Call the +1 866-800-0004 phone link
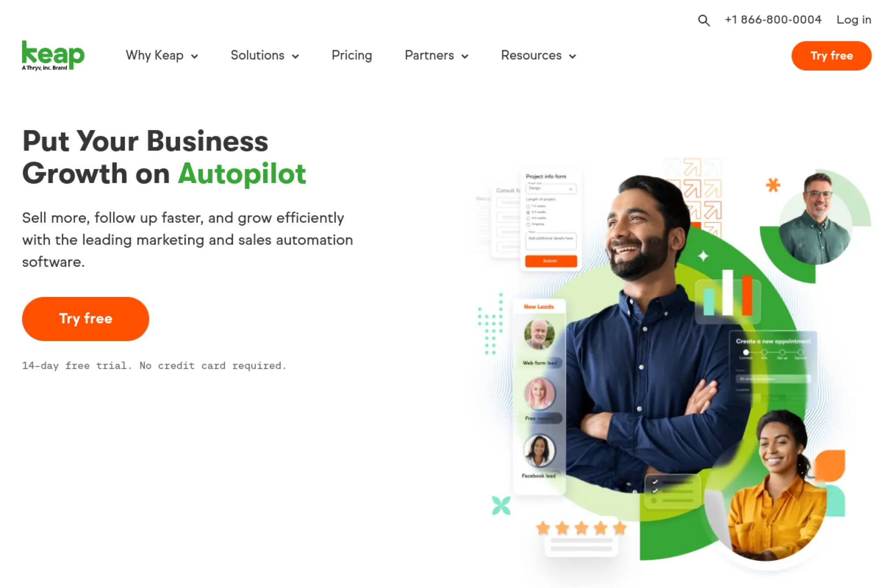The image size is (882, 588). coord(773,20)
